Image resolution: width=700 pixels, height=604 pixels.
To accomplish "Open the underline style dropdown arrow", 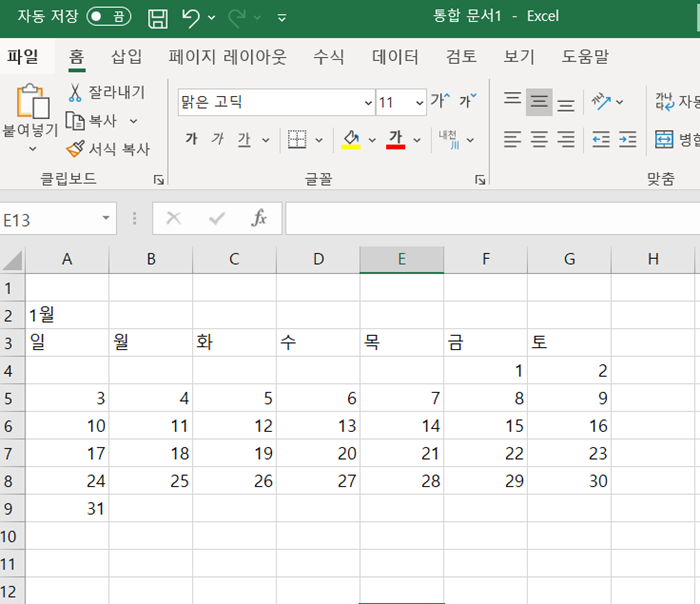I will [266, 140].
